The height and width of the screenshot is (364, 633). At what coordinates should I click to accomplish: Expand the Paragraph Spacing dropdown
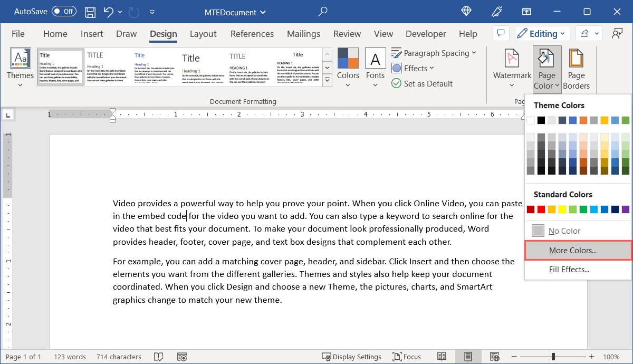[434, 53]
